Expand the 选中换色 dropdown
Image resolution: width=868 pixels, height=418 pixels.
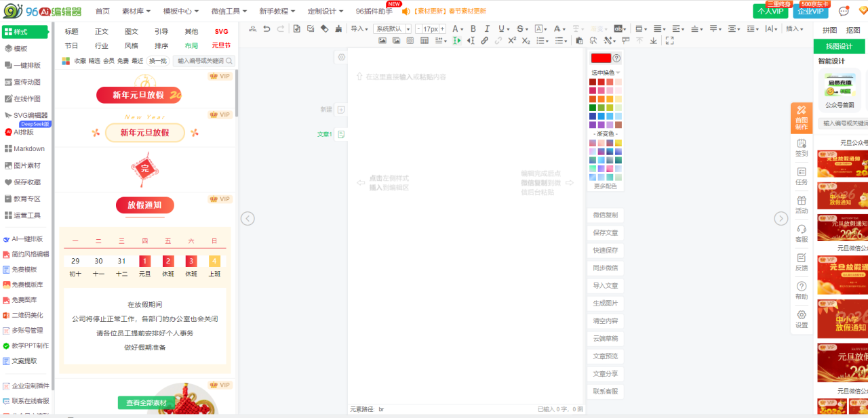(606, 72)
